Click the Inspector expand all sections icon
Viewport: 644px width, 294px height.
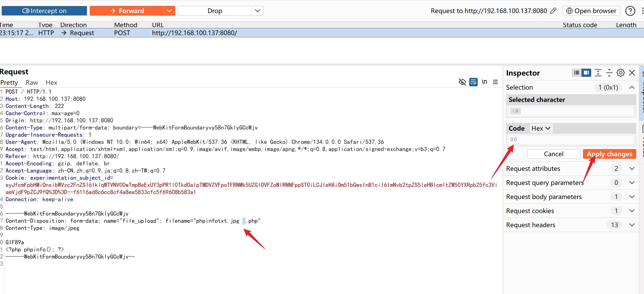pyautogui.click(x=598, y=73)
